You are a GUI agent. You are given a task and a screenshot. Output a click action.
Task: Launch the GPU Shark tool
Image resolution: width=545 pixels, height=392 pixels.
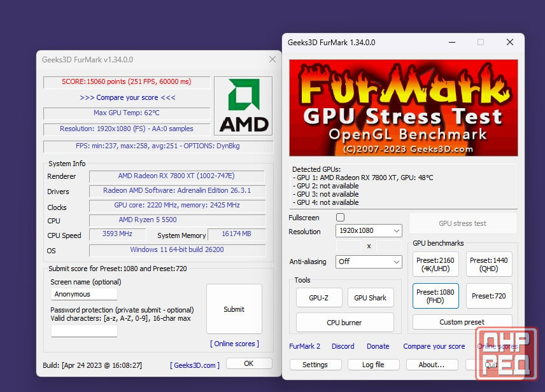[x=370, y=298]
